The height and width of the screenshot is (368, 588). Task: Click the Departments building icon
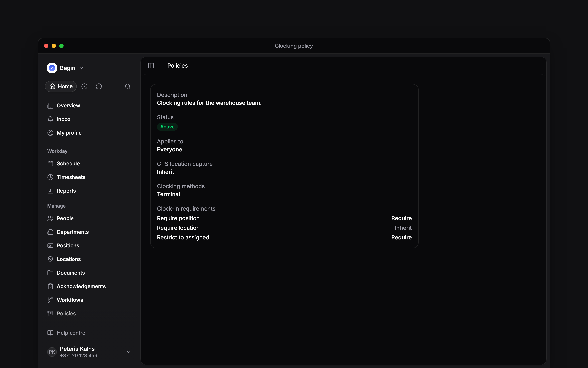50,232
